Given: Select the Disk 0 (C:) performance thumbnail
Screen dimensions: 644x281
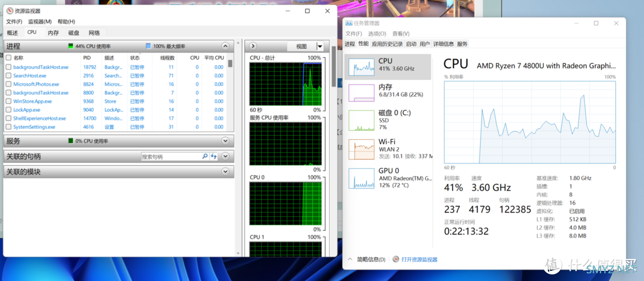Looking at the screenshot, I should coord(360,120).
